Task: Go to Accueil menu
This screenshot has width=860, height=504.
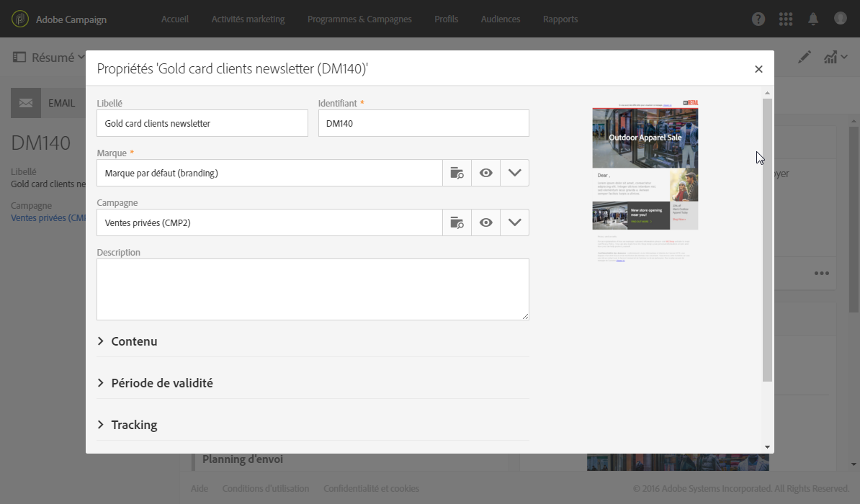Action: pos(175,19)
